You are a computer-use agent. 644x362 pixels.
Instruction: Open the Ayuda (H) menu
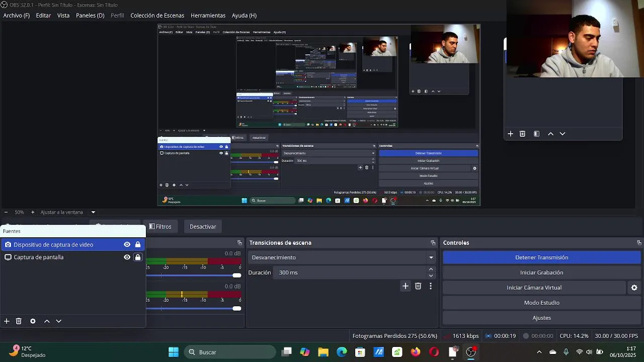coord(244,16)
